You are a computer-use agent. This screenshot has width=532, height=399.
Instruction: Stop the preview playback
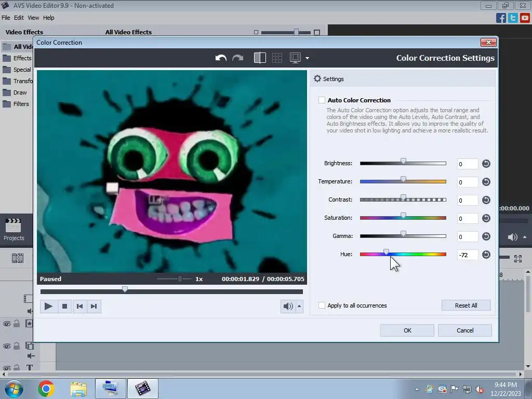[64, 307]
